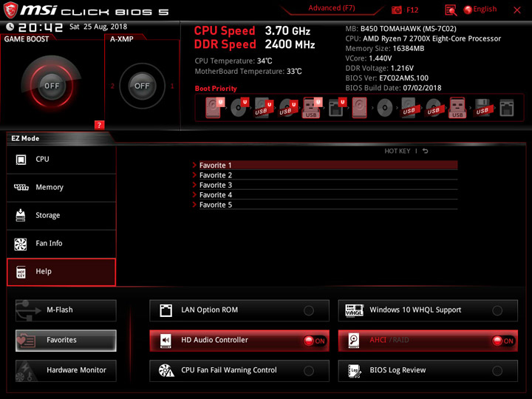
Task: Open the Storage section
Action: 61,216
